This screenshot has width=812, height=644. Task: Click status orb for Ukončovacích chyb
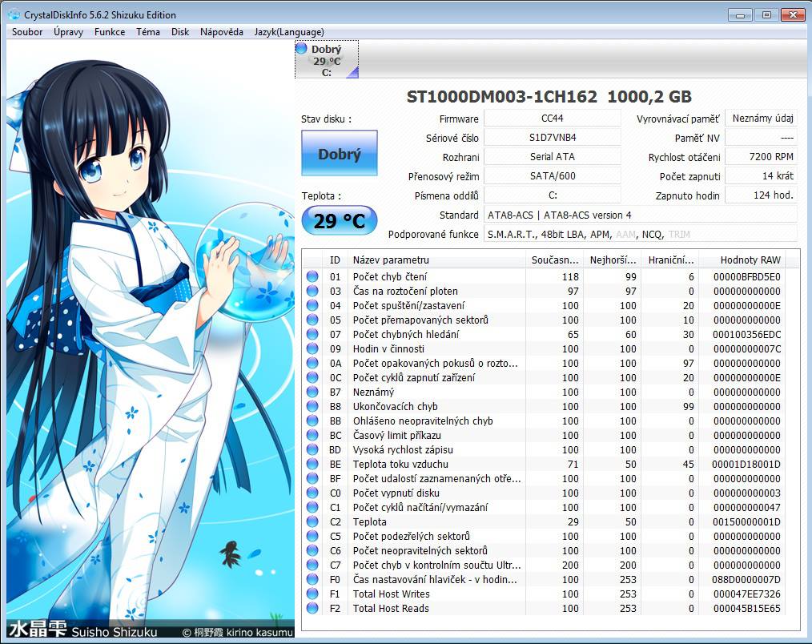pos(312,407)
